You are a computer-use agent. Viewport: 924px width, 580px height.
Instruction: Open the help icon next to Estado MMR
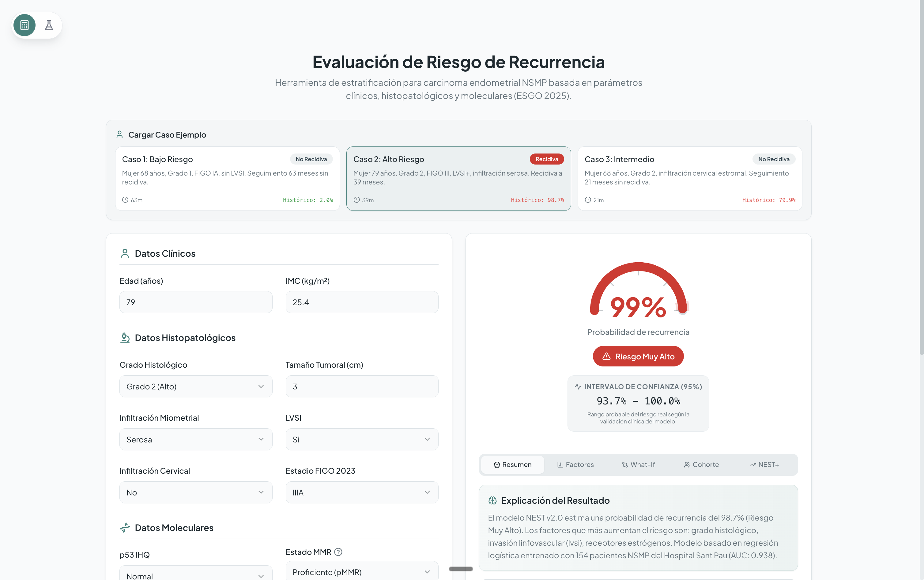(x=338, y=552)
